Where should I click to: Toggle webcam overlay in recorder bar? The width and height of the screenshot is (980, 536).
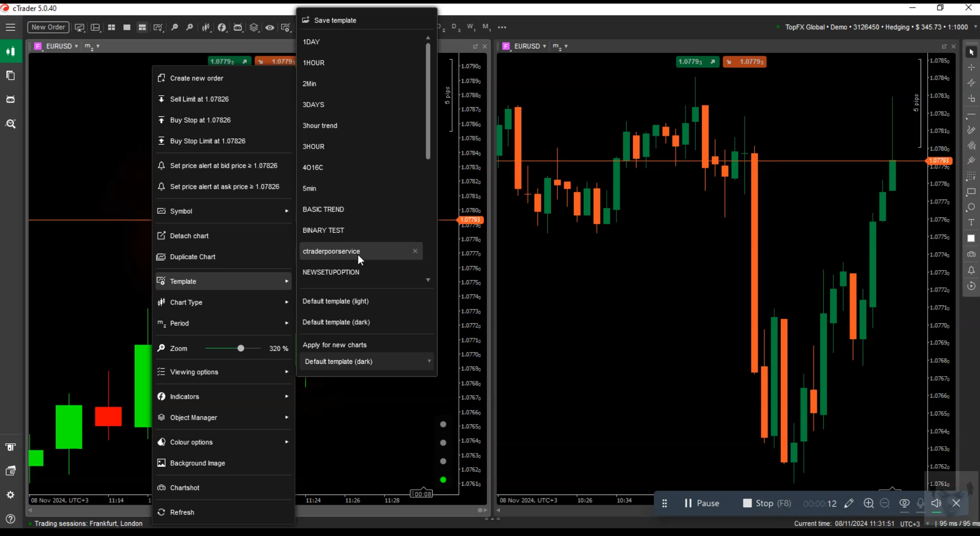coord(904,503)
